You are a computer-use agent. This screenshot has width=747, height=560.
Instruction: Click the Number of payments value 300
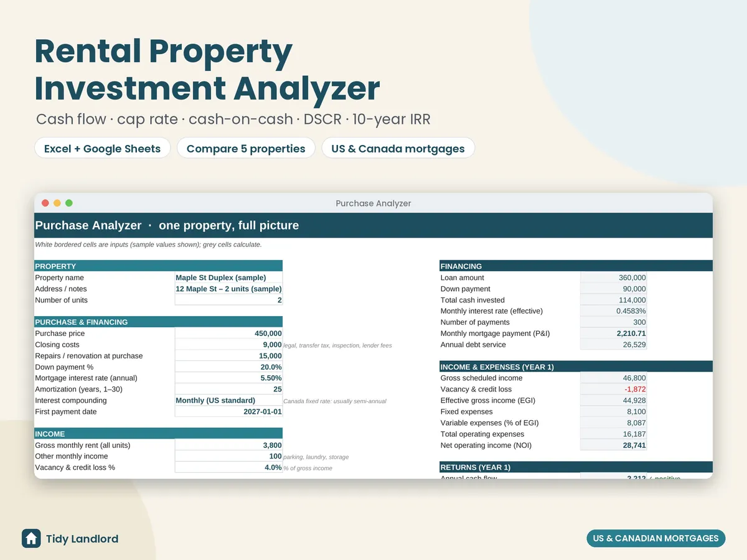coord(613,322)
